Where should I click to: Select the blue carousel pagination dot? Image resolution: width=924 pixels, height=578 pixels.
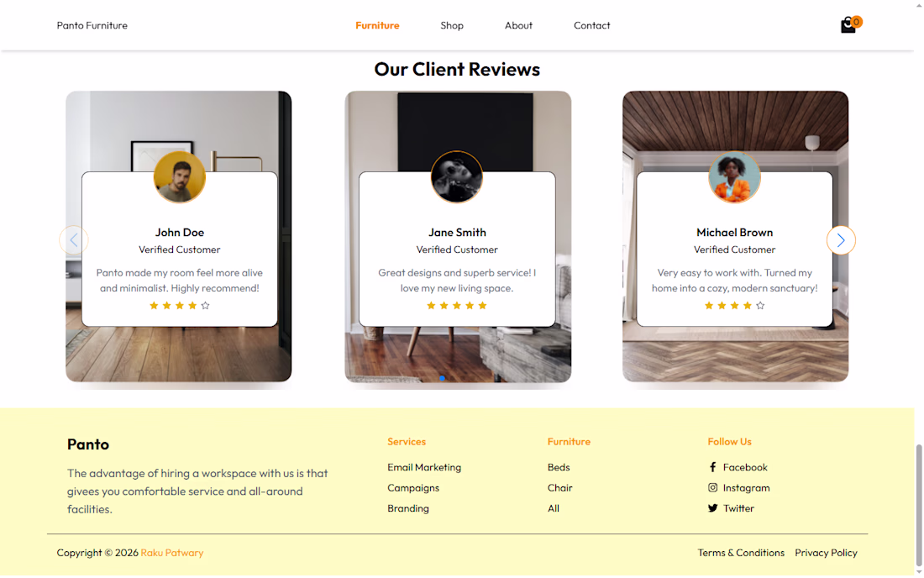tap(442, 378)
